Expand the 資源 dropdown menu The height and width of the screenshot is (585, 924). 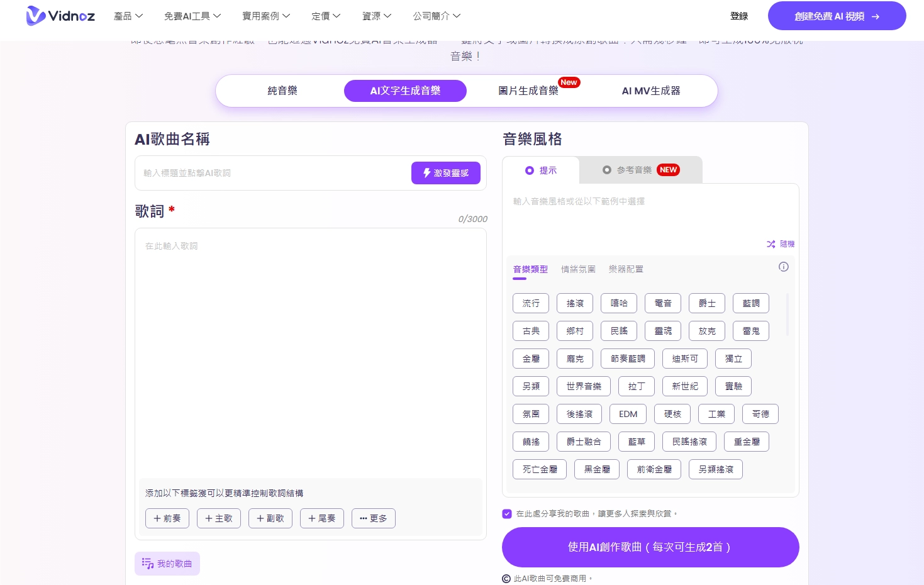[x=376, y=16]
